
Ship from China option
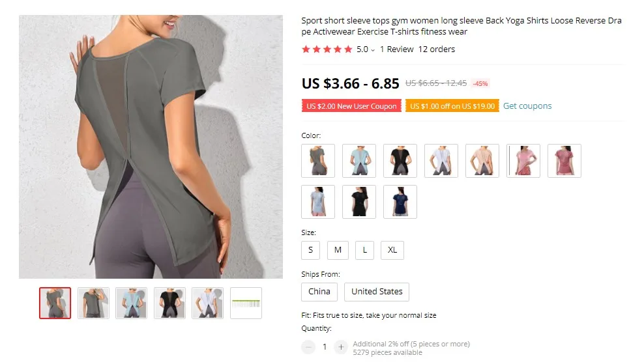319,292
